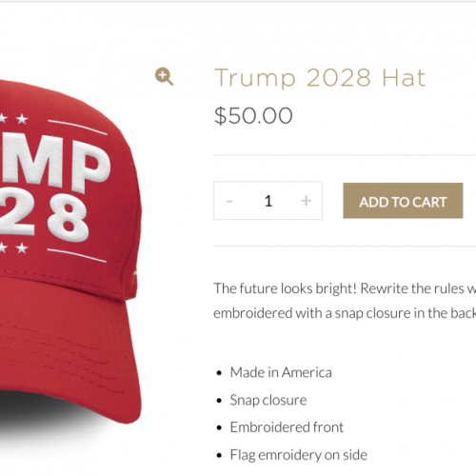Click the Trump 2028 Hat product title
Screen dimensions: 476x476
[x=320, y=77]
